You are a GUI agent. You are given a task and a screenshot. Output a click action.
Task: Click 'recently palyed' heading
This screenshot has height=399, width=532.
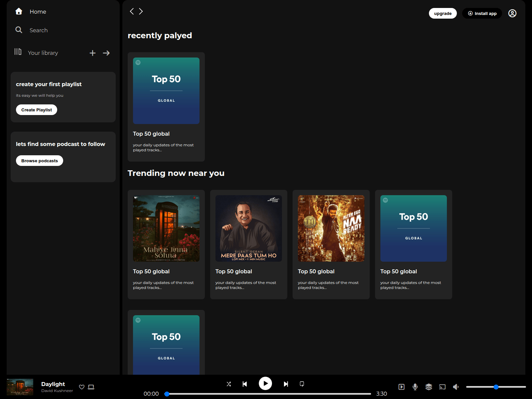tap(160, 36)
